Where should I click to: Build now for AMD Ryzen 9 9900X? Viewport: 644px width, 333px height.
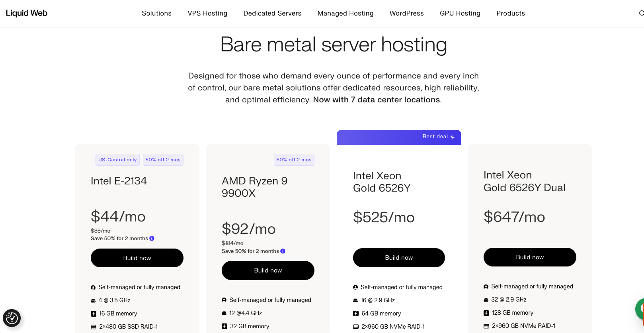268,270
